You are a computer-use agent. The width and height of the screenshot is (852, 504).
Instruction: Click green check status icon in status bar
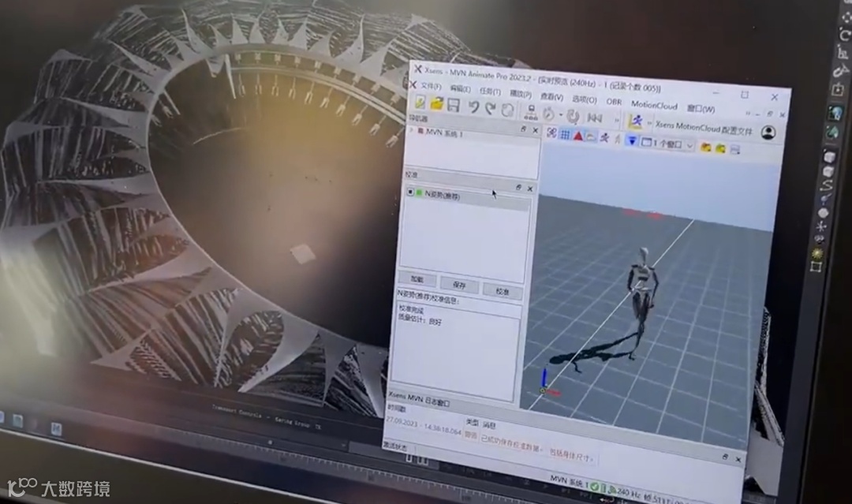click(x=595, y=486)
